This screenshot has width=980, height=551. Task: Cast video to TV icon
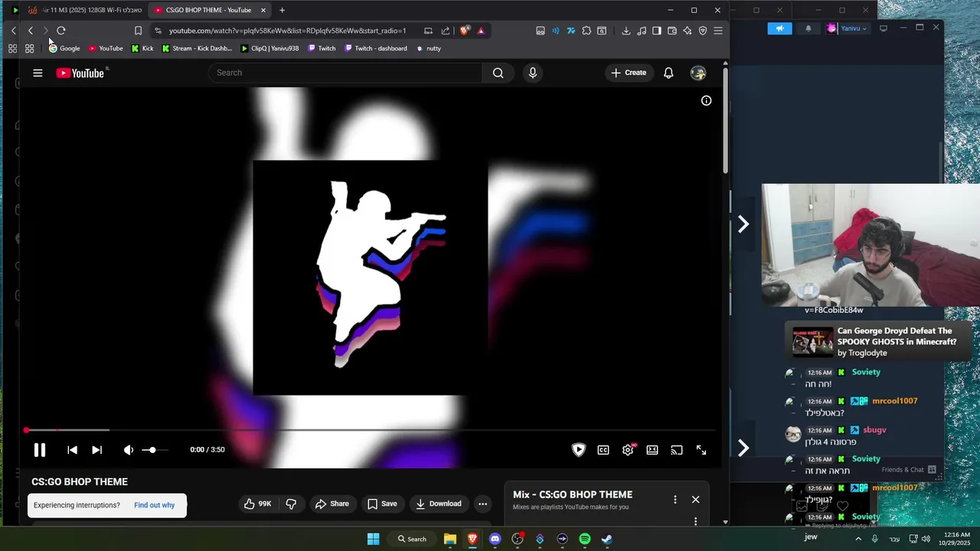677,450
